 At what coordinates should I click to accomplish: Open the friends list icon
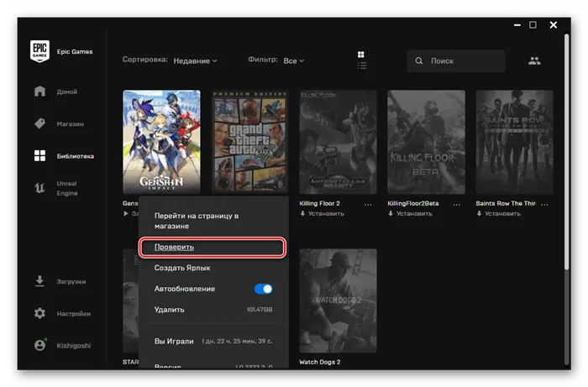tap(534, 61)
